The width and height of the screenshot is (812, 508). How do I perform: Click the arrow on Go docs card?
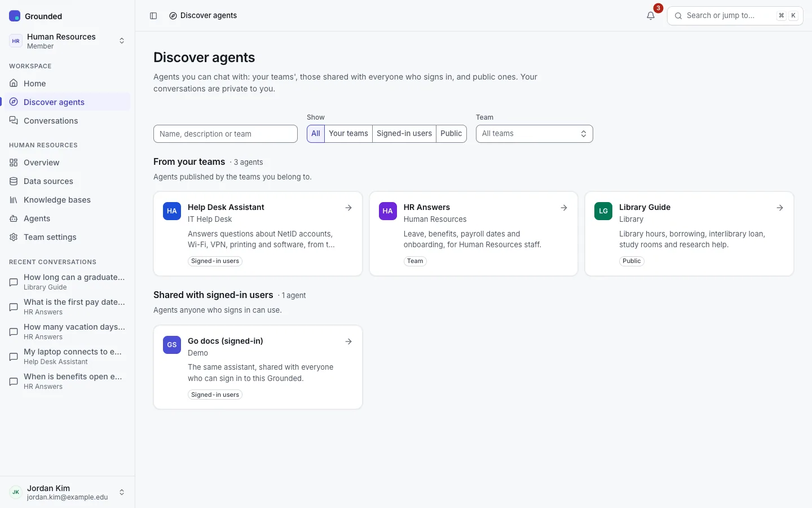click(x=348, y=341)
